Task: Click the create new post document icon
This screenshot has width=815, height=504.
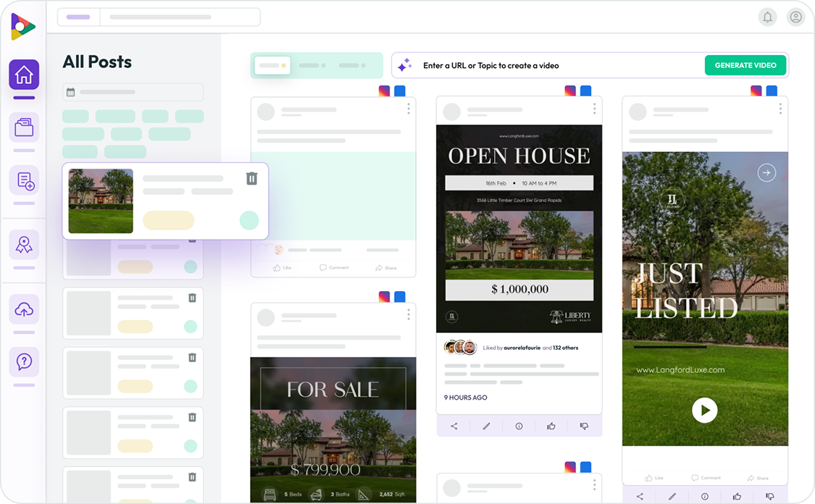Action: [x=24, y=181]
